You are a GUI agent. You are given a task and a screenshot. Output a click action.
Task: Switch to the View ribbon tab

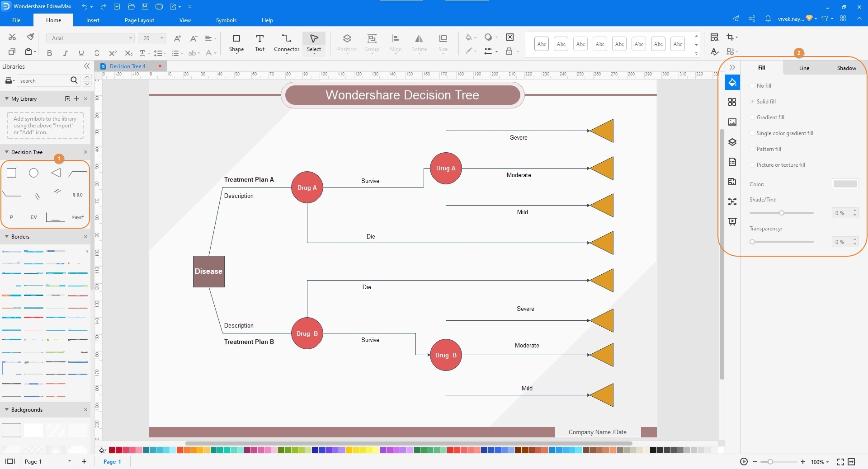tap(185, 20)
